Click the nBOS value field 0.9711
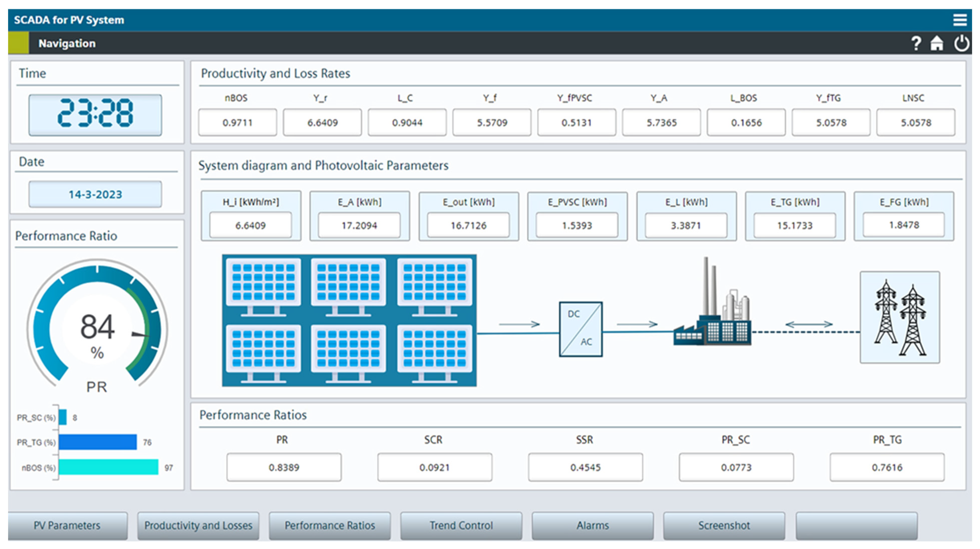 coord(237,122)
